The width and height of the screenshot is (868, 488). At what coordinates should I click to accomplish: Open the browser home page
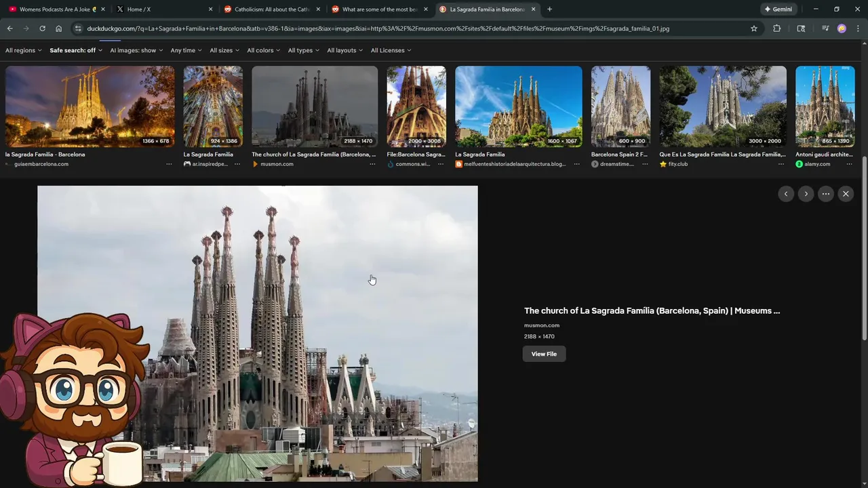click(58, 28)
